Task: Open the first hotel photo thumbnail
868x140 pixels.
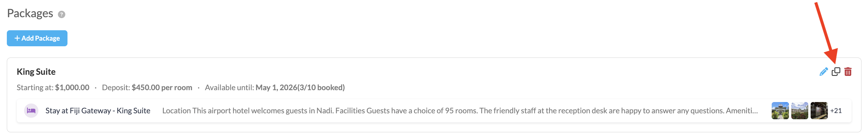Action: [780, 111]
